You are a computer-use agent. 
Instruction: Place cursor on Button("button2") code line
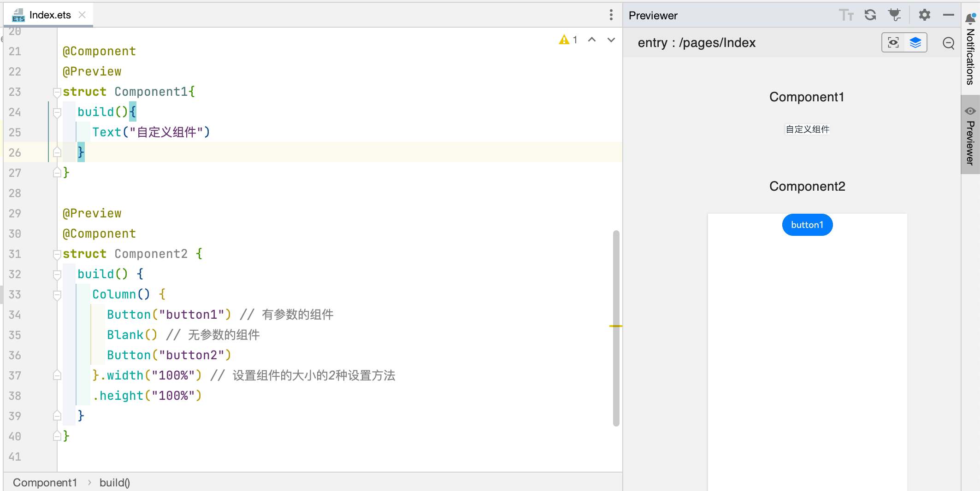click(169, 355)
